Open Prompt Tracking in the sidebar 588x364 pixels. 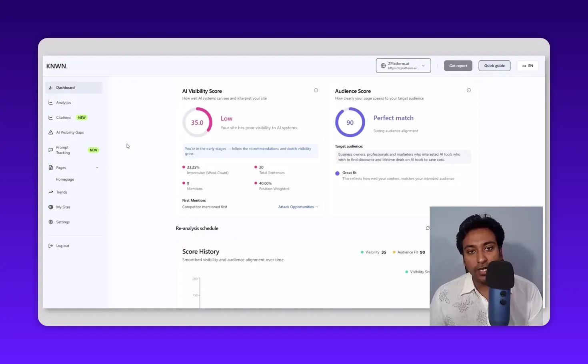(x=51, y=150)
